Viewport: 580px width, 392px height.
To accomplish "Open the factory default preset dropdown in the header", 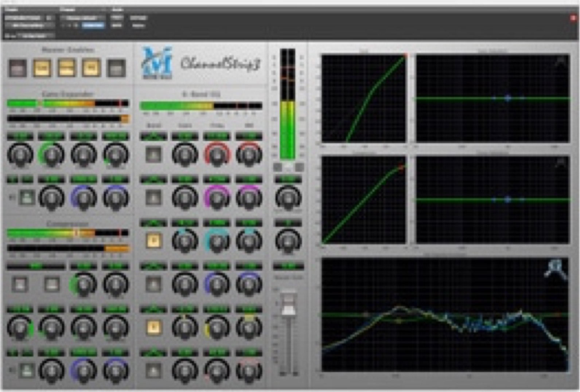I will click(x=83, y=18).
